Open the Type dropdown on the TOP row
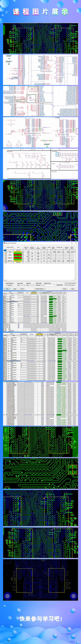 22,252
